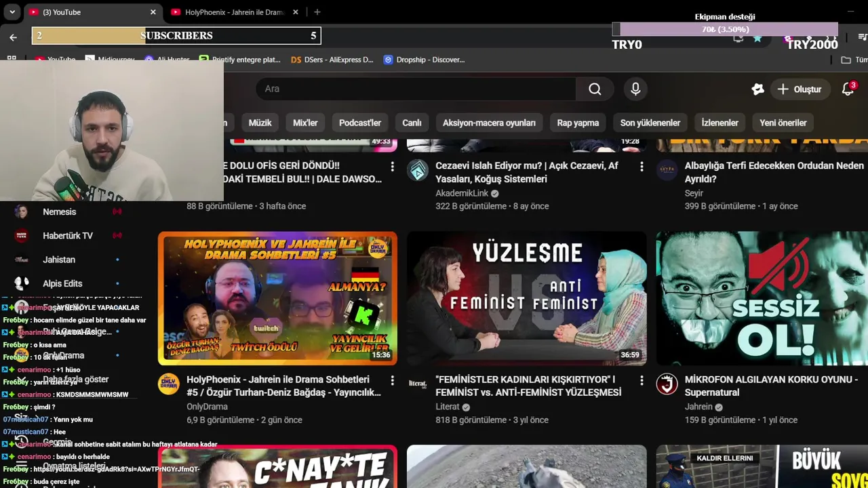Open the Printify bookmark
Image resolution: width=868 pixels, height=488 pixels.
[240, 60]
